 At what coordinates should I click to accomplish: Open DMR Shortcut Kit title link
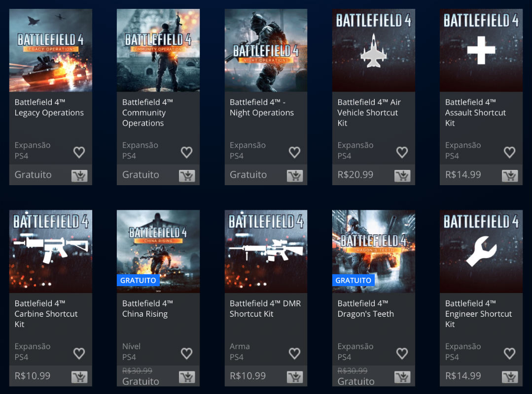coord(265,309)
